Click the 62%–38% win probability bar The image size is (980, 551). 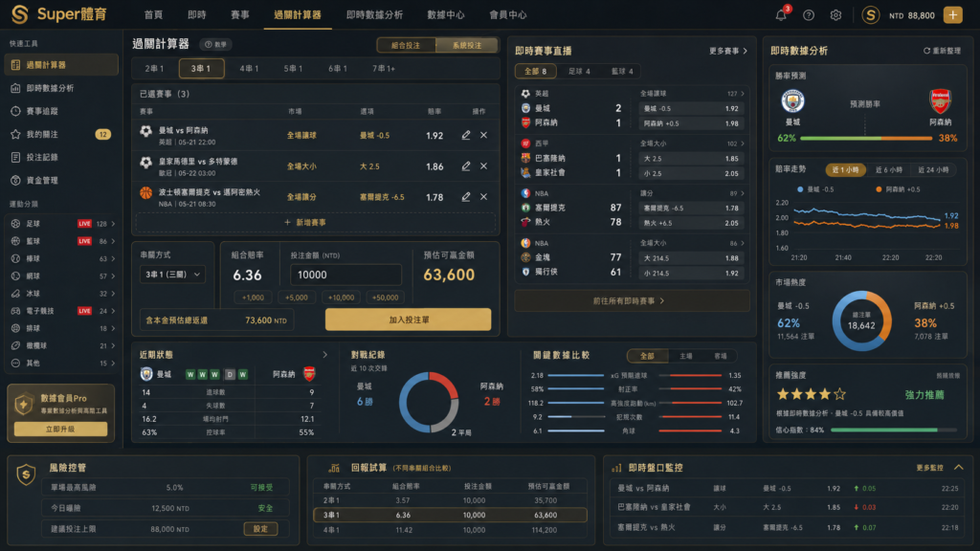[x=866, y=138]
